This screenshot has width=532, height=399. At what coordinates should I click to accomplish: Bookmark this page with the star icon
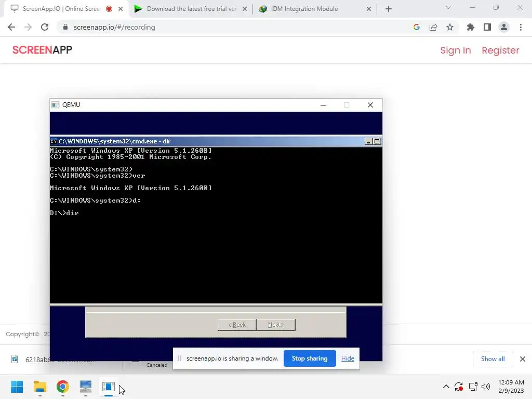click(x=449, y=27)
